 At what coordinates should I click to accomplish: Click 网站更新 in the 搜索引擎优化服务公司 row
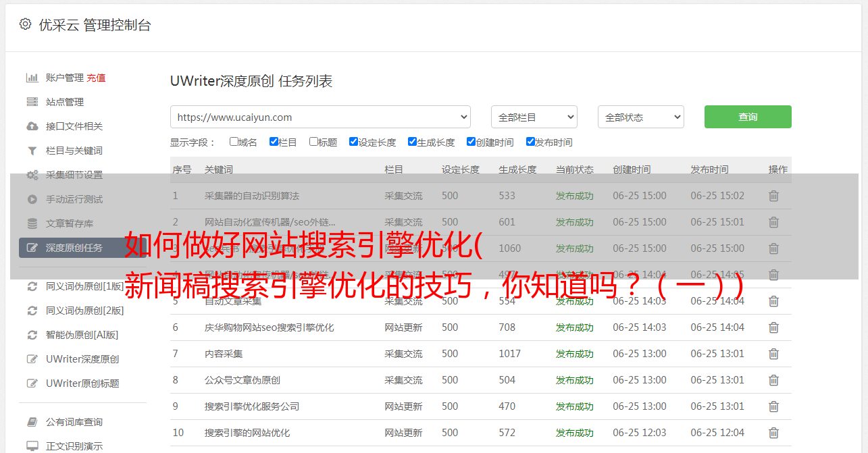403,406
